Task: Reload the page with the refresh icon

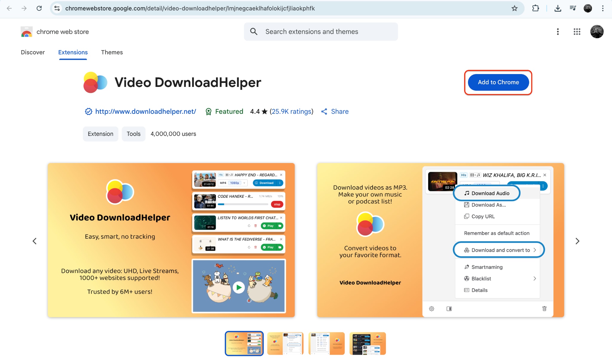Action: click(39, 8)
